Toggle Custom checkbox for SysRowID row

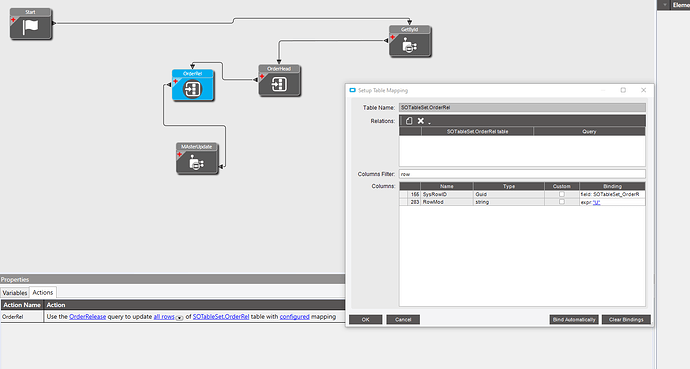point(562,194)
